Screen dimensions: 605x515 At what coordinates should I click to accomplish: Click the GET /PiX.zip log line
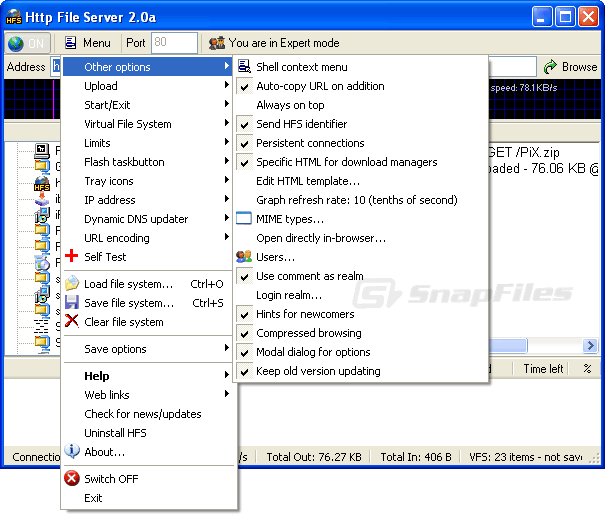(524, 152)
